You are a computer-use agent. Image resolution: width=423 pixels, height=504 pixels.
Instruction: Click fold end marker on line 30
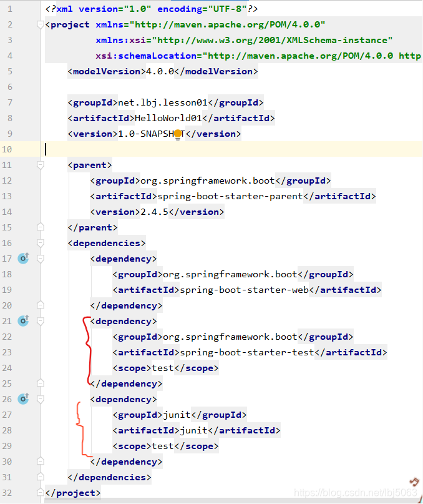40,461
